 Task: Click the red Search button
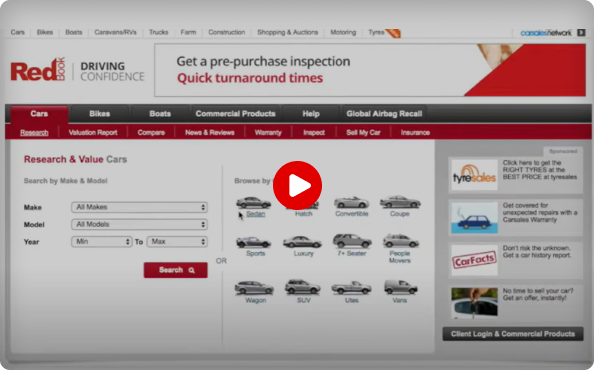pos(175,270)
